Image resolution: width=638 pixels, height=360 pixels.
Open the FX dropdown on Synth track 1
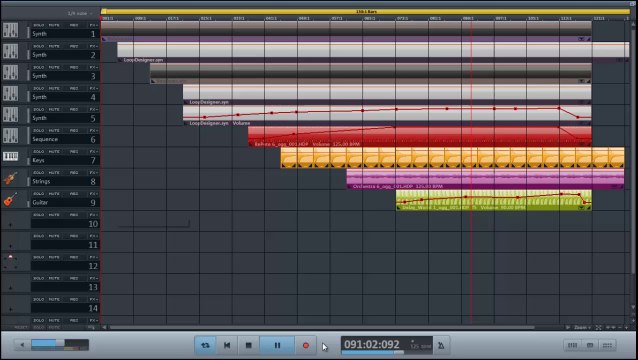(94, 25)
